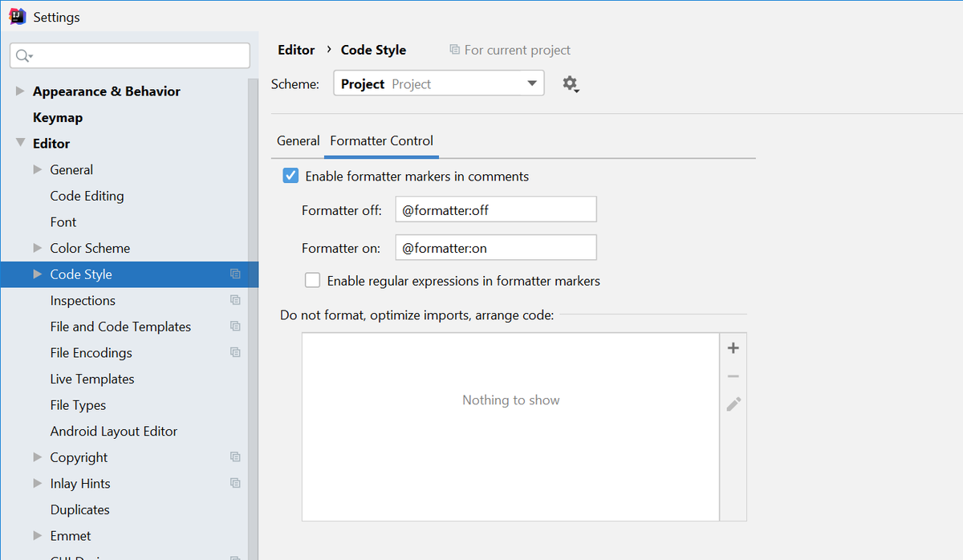Screen dimensions: 963x560
Task: Enable regular expressions in formatter markers
Action: [x=312, y=280]
